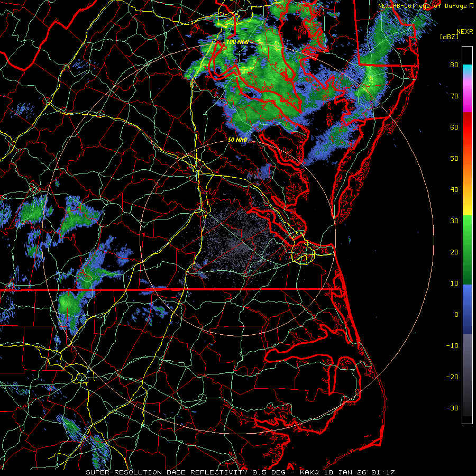This screenshot has width=476, height=476.
Task: Click the "50 NMI" range ring label
Action: [x=237, y=140]
